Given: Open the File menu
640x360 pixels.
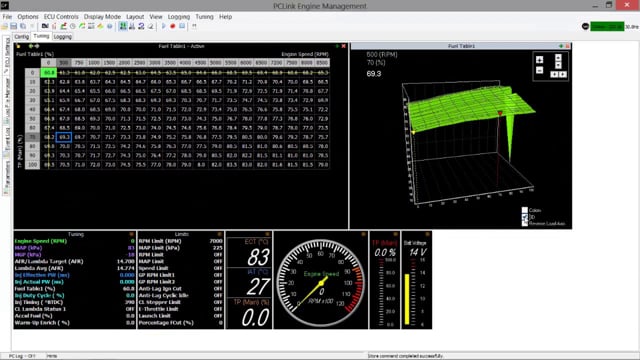Looking at the screenshot, I should tap(7, 17).
